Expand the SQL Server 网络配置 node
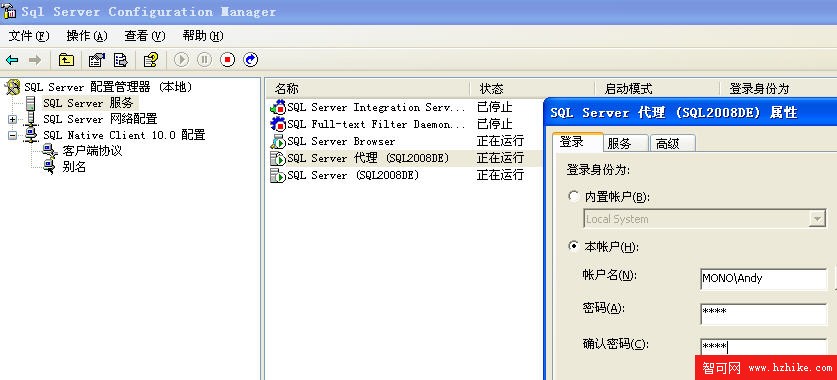 click(x=12, y=119)
